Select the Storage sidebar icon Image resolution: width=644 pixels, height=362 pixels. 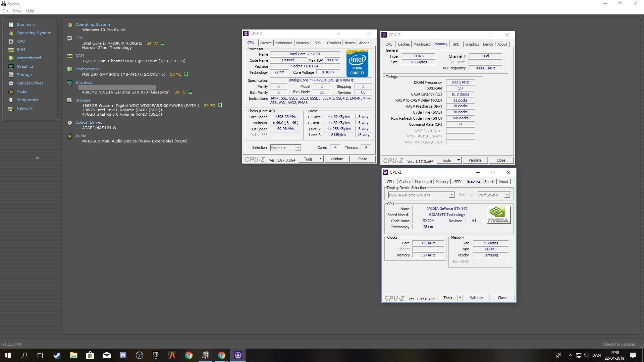pyautogui.click(x=11, y=75)
